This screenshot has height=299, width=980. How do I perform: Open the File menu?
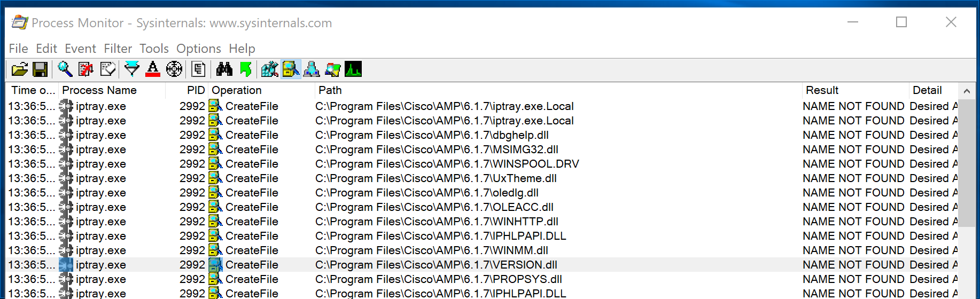click(18, 49)
